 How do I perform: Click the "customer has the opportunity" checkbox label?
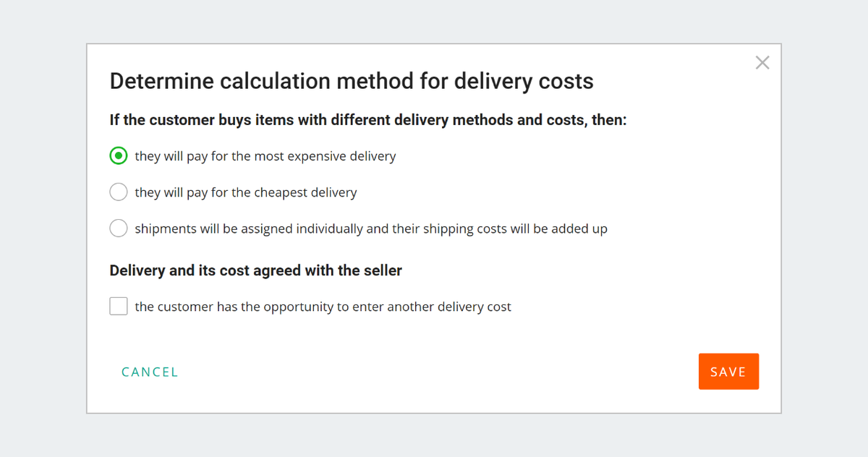(x=323, y=307)
